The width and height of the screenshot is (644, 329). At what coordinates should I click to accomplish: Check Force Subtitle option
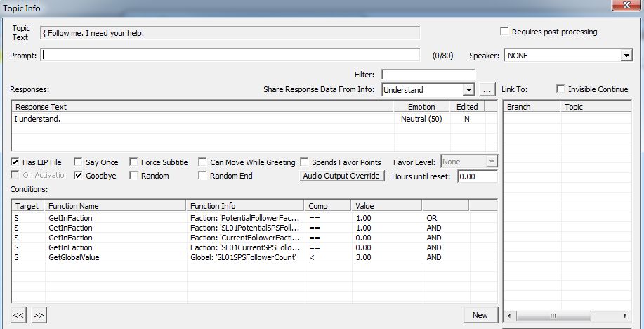(133, 162)
